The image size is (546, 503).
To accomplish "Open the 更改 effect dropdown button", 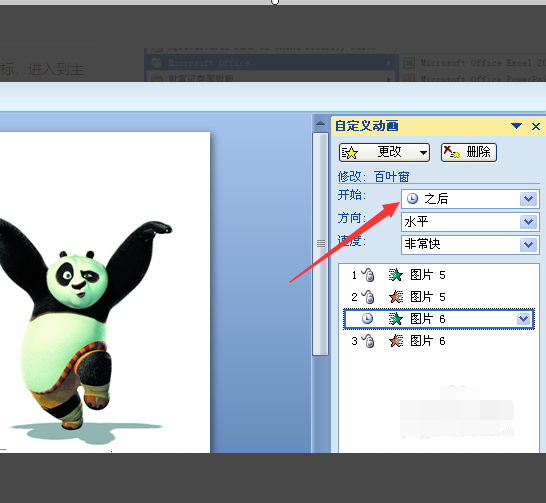I will (384, 152).
